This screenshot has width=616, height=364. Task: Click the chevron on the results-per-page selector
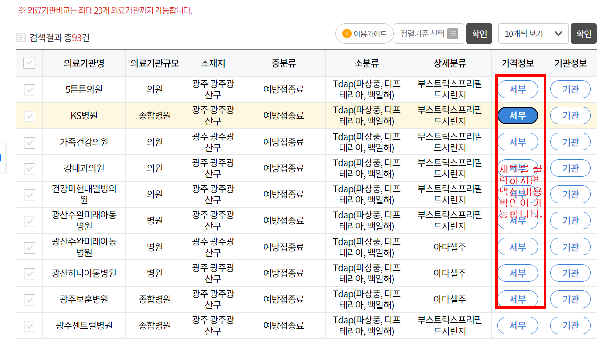coord(559,33)
